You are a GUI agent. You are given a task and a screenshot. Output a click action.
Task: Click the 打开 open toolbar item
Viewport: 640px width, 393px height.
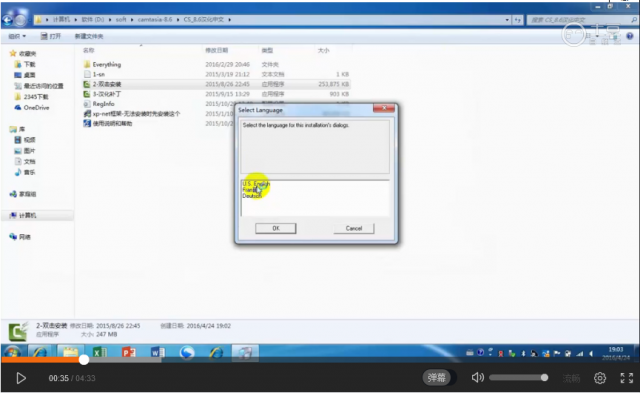click(51, 36)
